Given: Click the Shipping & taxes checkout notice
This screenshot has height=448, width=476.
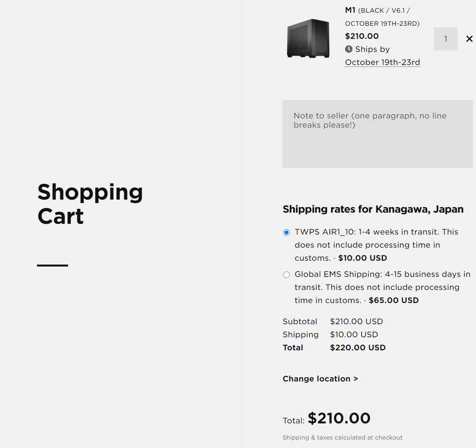Looking at the screenshot, I should tap(342, 438).
